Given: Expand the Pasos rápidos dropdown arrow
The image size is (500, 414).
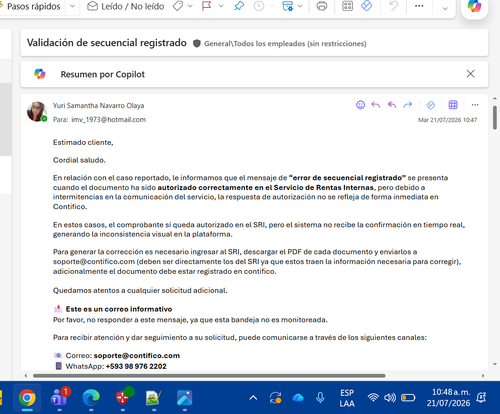Looking at the screenshot, I should point(72,6).
